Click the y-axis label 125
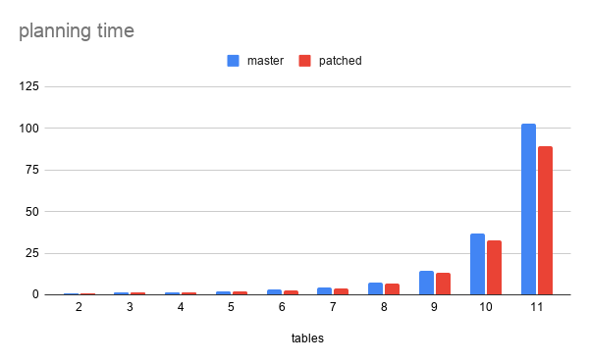 [x=28, y=86]
